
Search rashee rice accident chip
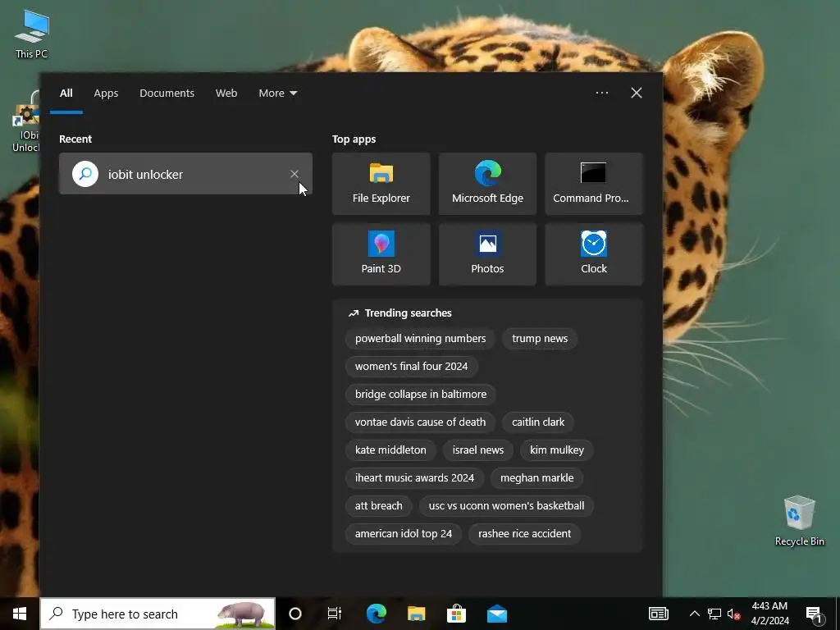point(524,533)
